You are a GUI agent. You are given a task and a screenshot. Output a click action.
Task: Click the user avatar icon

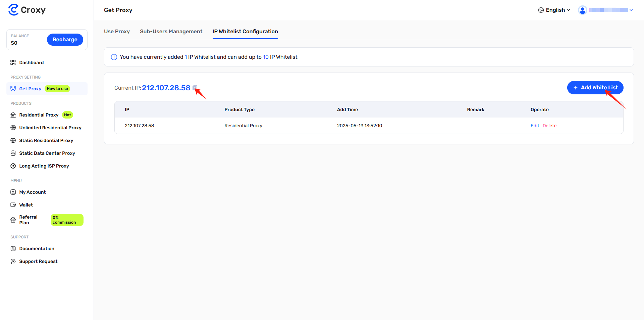pyautogui.click(x=583, y=10)
